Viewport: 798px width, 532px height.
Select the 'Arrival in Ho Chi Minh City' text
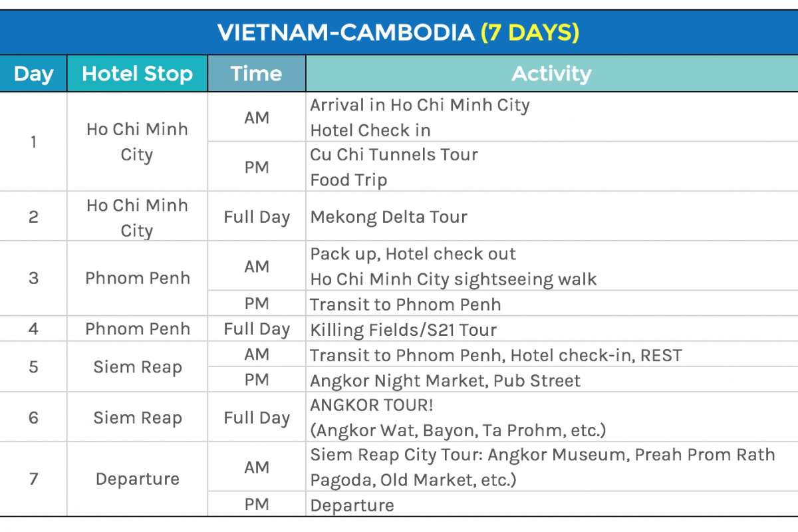[420, 105]
